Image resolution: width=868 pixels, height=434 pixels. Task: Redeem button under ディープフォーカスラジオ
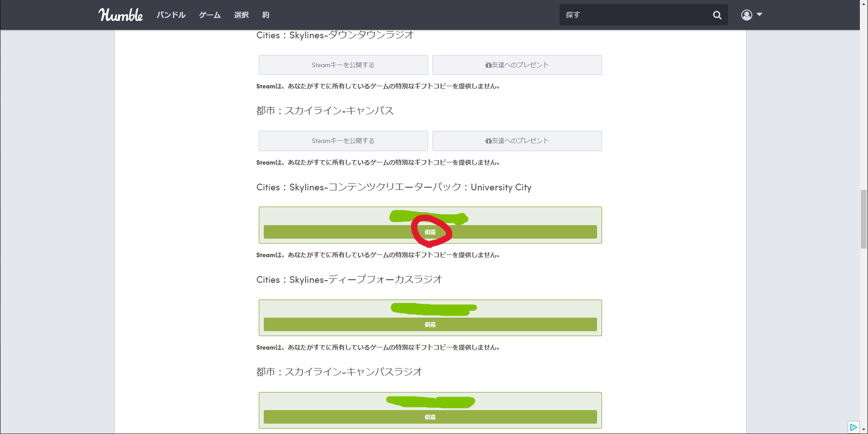pos(430,324)
